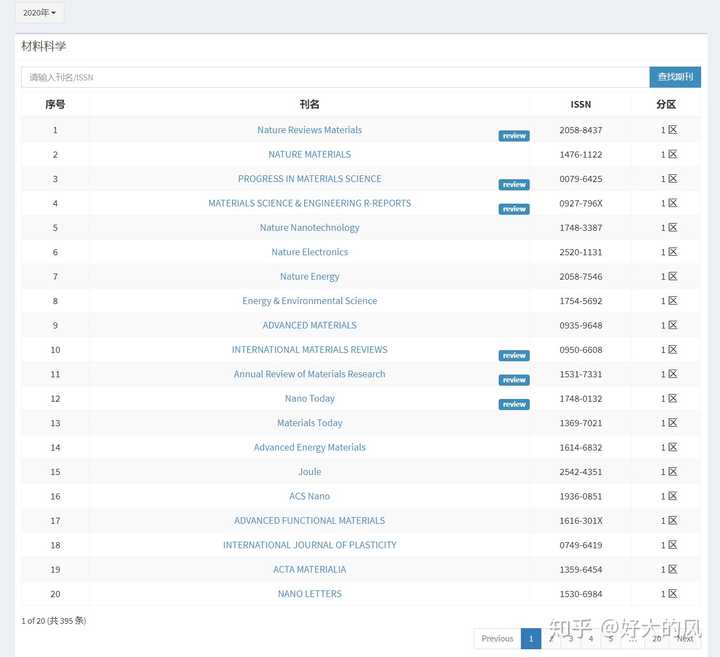
Task: Open MATERIALS SCIENCE & ENGINEERING R-REPORTS link
Action: pos(309,203)
